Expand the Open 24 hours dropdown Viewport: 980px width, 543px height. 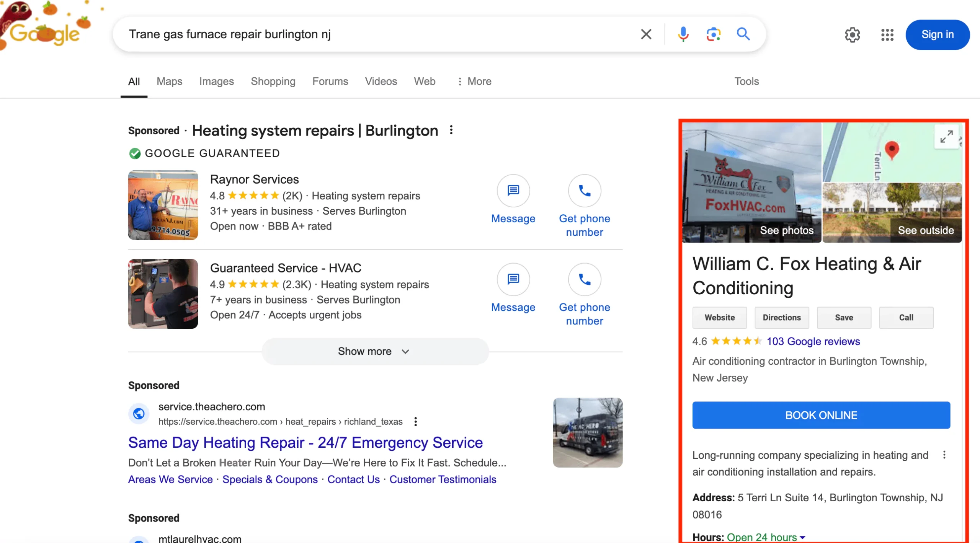click(766, 537)
